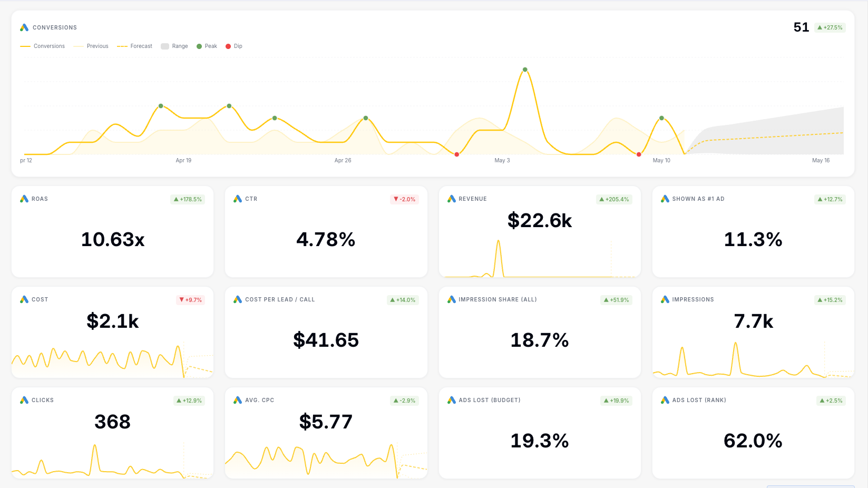Click the Google Ads icon on Ads Lost (Rank) card
The width and height of the screenshot is (868, 488).
[665, 400]
